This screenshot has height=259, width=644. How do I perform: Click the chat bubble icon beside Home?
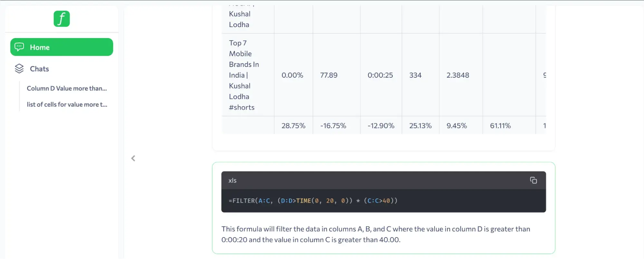pos(19,47)
